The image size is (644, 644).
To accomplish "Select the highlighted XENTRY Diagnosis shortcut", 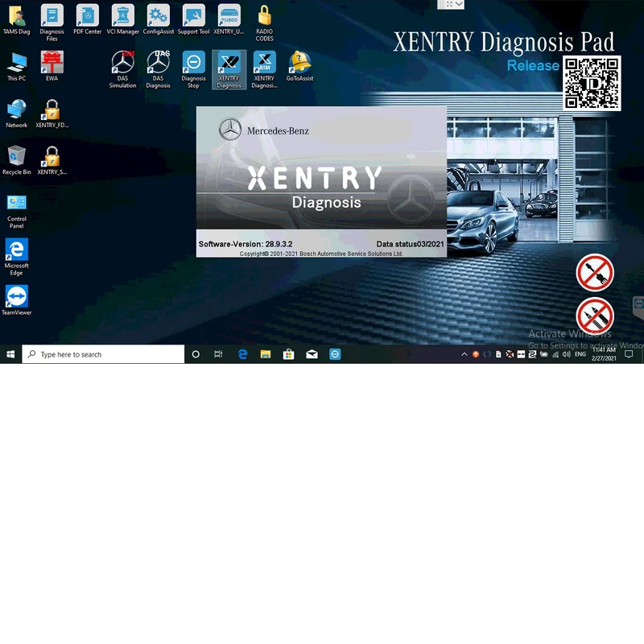I will (x=229, y=69).
